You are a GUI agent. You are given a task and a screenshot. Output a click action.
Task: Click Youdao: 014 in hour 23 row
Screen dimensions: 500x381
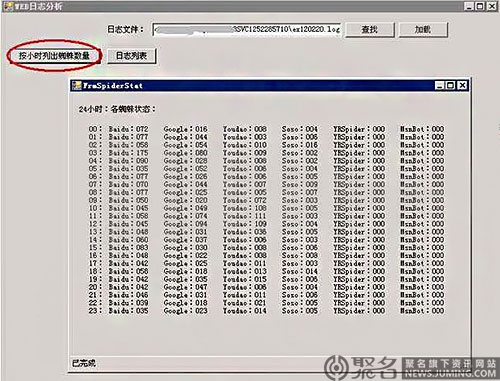[245, 311]
